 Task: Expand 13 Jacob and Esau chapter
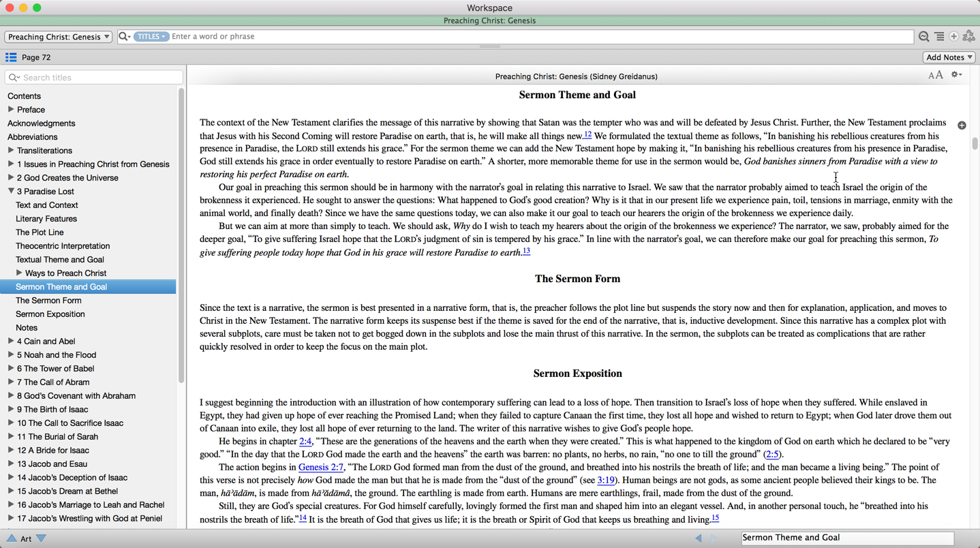11,463
